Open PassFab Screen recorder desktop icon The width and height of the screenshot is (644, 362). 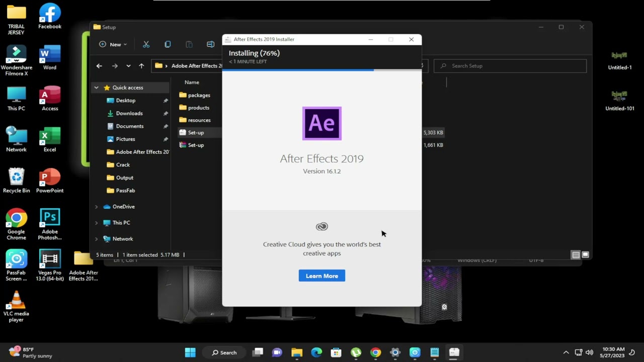(x=16, y=265)
